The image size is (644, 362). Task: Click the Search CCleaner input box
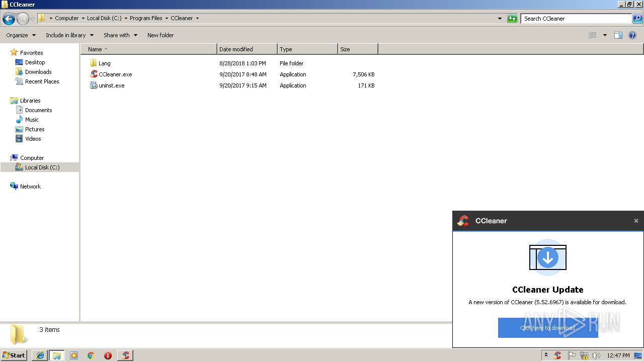(576, 19)
